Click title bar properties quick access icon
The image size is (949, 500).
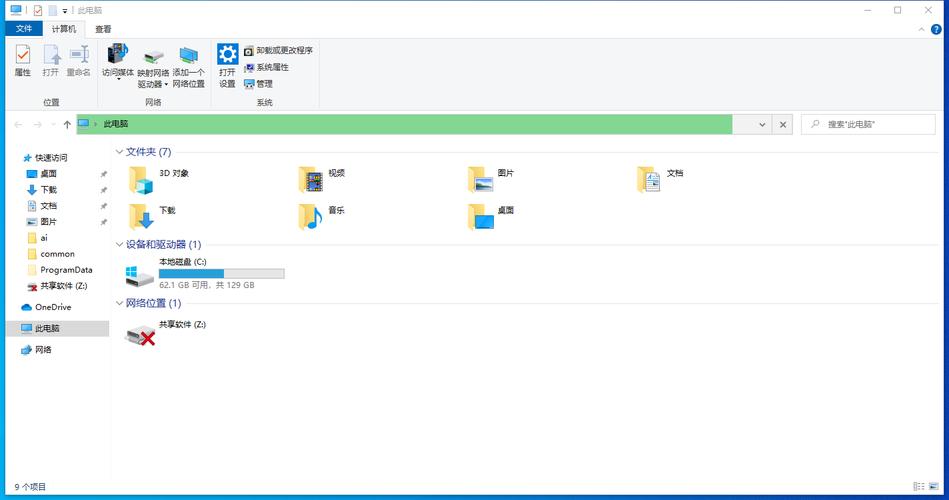[x=38, y=10]
